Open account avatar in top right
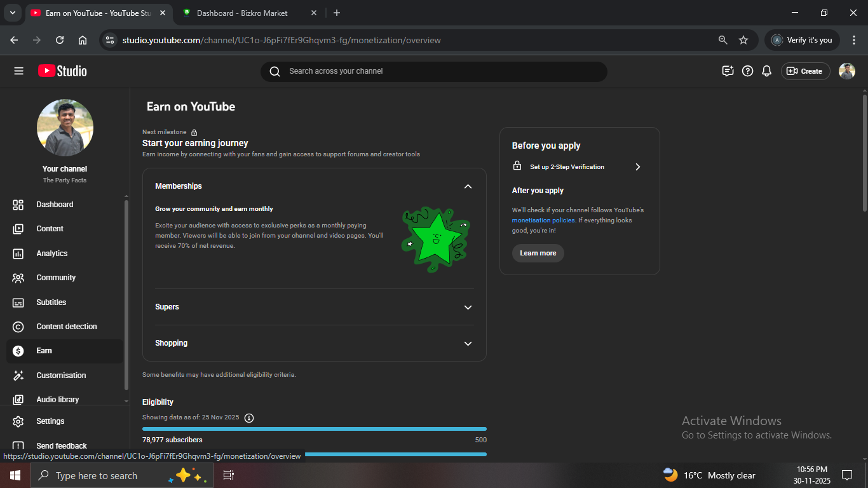This screenshot has width=868, height=488. (846, 71)
